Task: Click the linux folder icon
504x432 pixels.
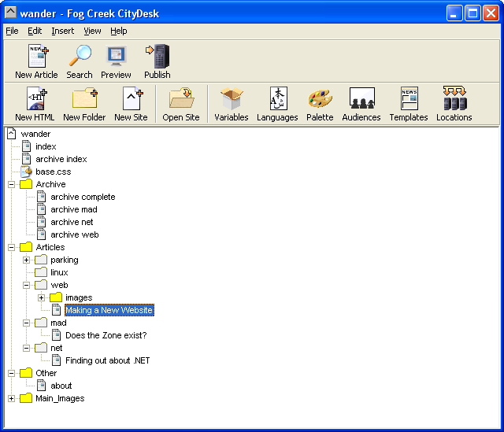Action: [41, 272]
